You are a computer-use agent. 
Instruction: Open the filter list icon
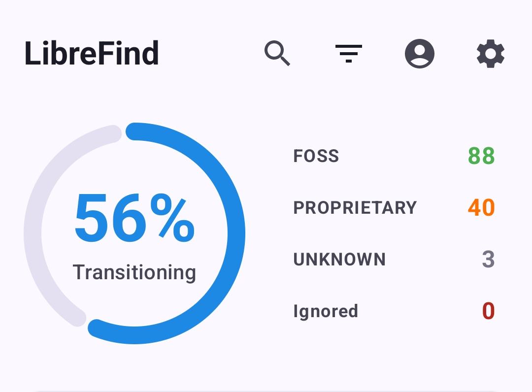coord(348,53)
